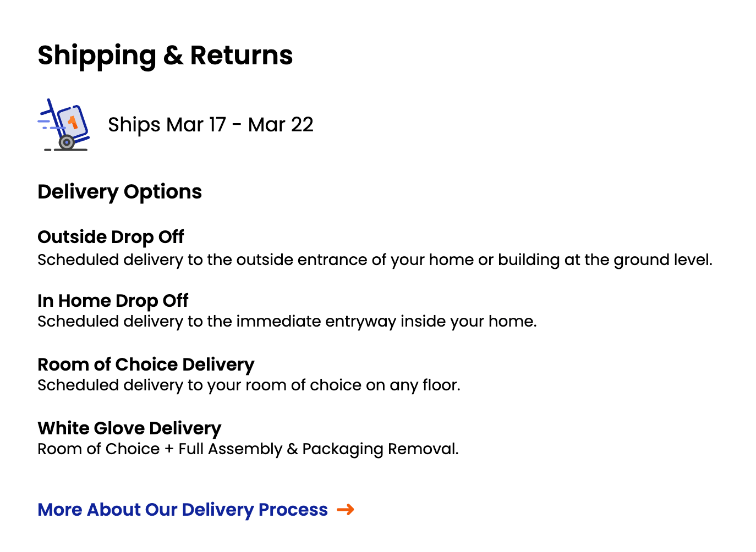
Task: Click the delivery hand truck icon
Action: pos(64,125)
